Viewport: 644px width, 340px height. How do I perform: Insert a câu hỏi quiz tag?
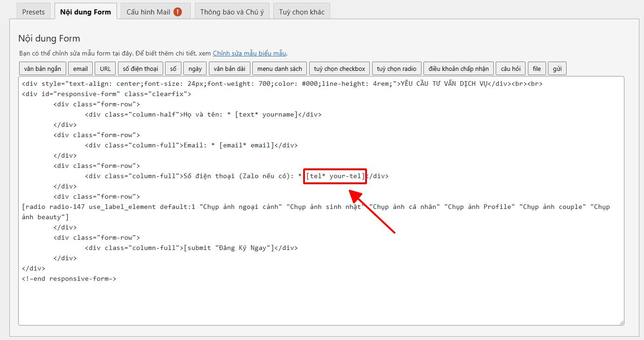(x=511, y=69)
